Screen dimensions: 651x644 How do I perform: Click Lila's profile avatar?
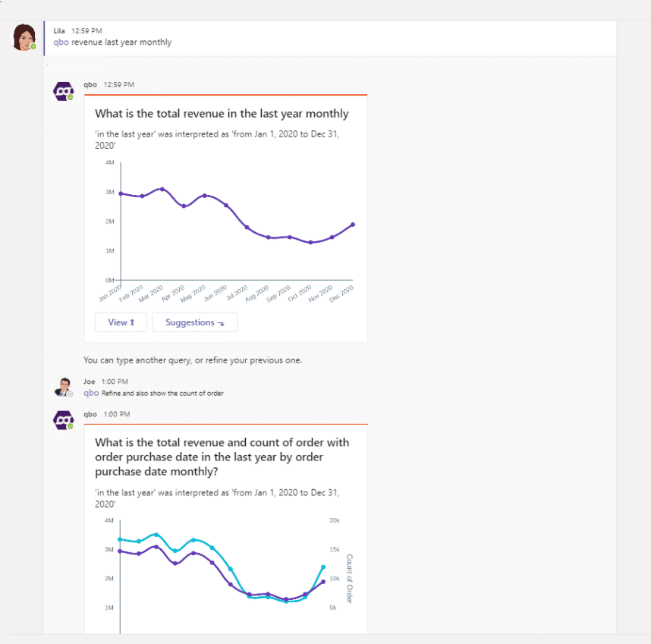click(24, 37)
